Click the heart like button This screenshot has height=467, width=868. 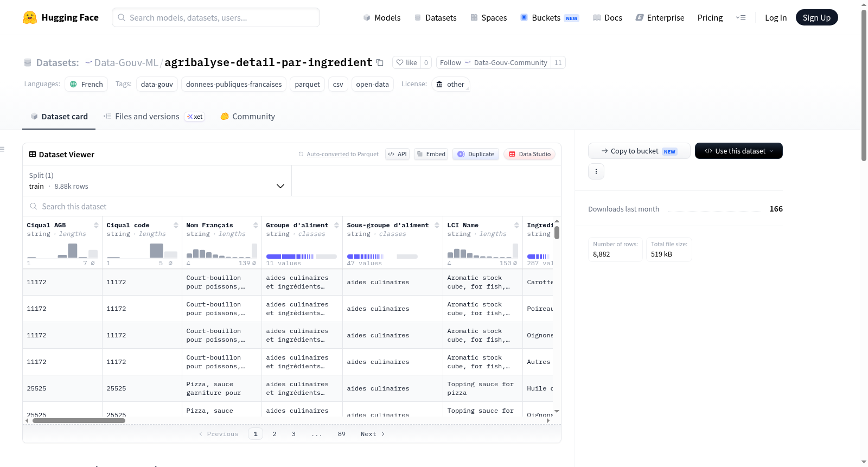coord(406,62)
